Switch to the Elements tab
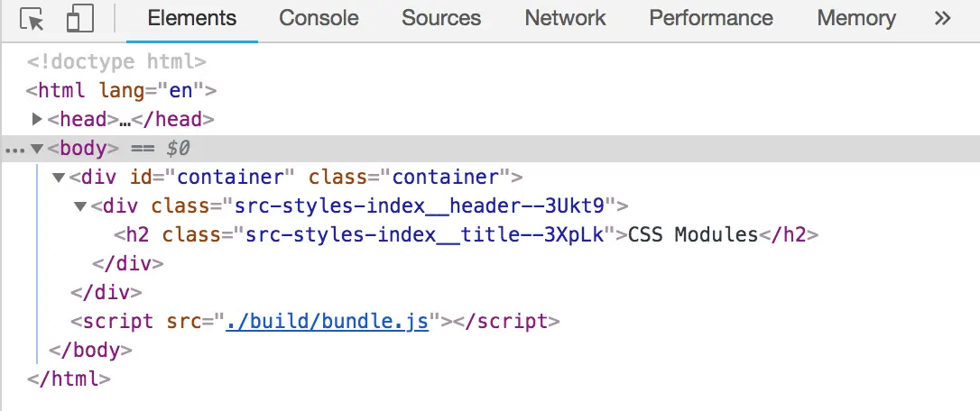Image resolution: width=980 pixels, height=411 pixels. [192, 18]
